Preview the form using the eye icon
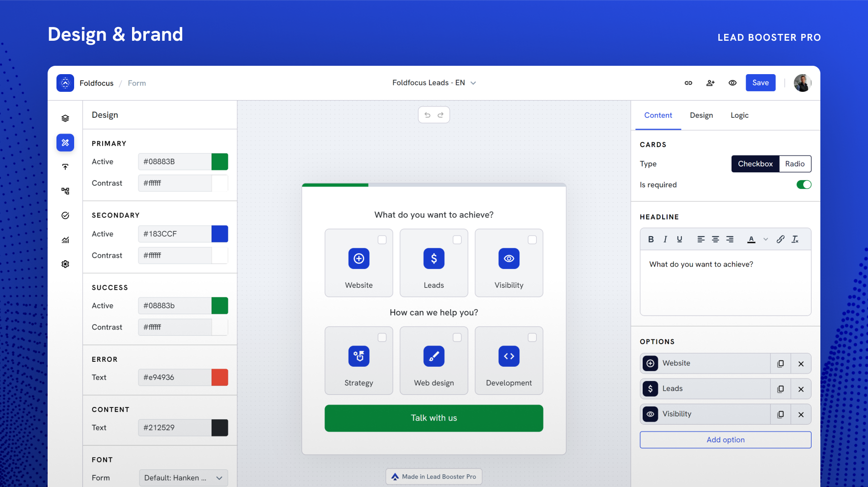This screenshot has width=868, height=487. [732, 82]
